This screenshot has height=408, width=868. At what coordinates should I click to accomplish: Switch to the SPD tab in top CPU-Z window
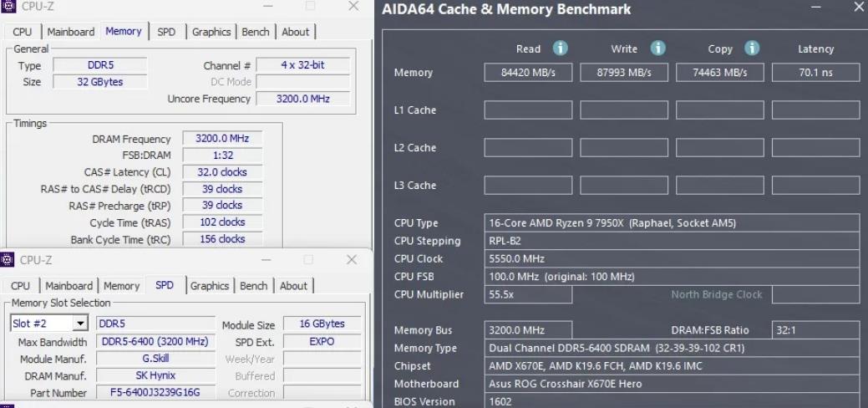(166, 32)
